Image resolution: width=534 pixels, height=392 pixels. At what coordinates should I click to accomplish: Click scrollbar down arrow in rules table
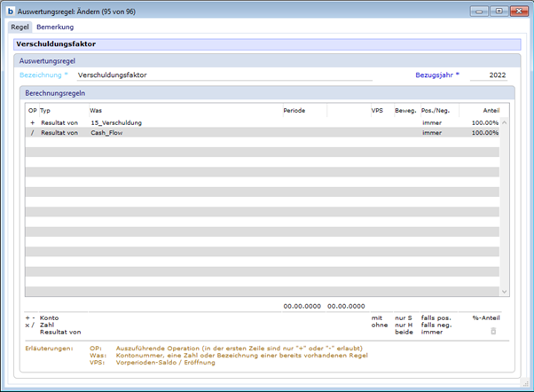[506, 291]
